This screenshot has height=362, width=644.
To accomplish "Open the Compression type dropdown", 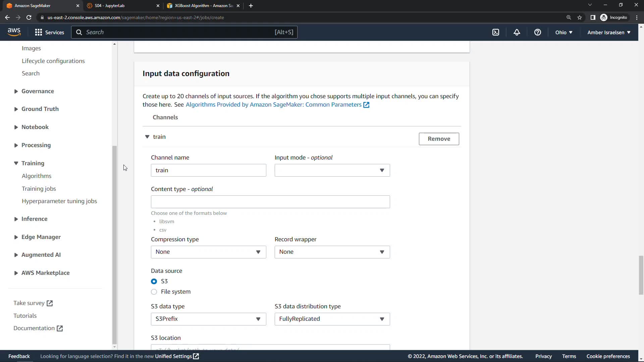I will tap(208, 252).
